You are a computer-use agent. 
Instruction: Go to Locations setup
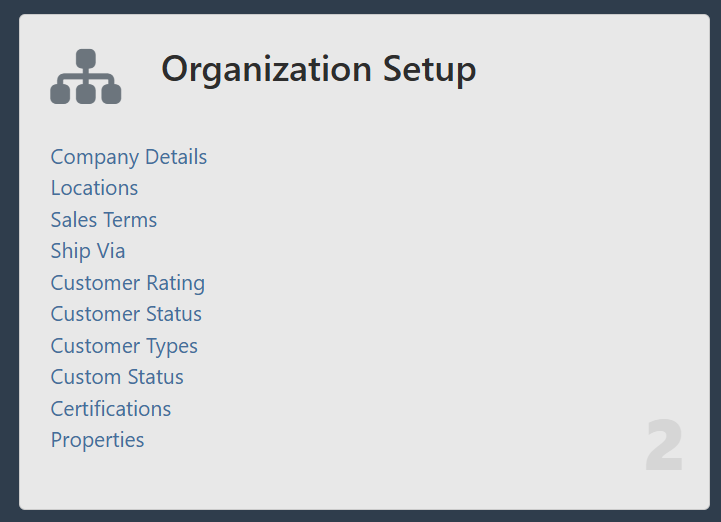(x=95, y=188)
